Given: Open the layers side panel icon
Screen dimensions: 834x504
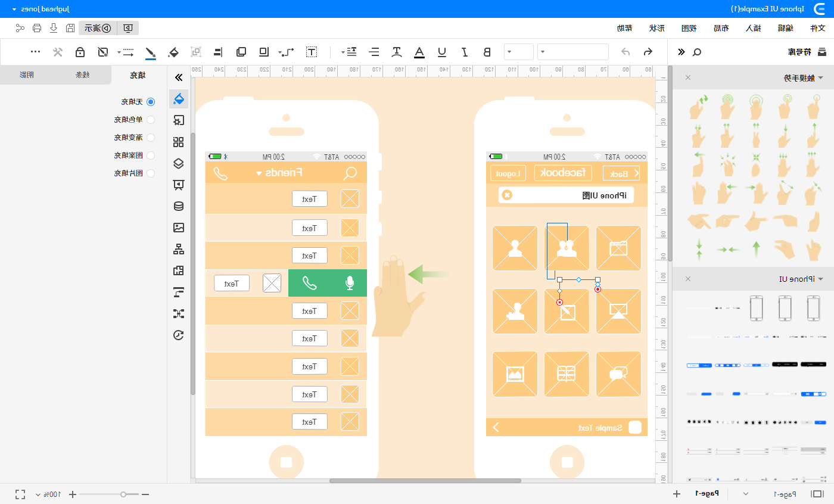Looking at the screenshot, I should 178,163.
